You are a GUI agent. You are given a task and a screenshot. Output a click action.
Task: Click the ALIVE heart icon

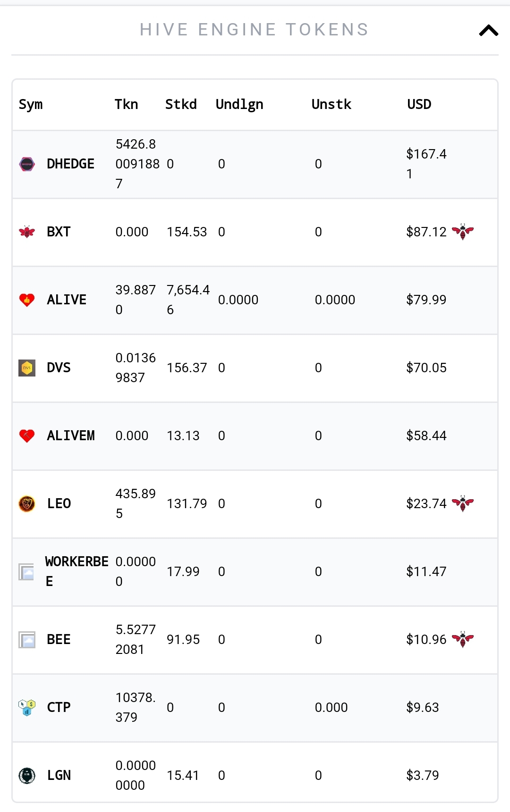tap(27, 300)
